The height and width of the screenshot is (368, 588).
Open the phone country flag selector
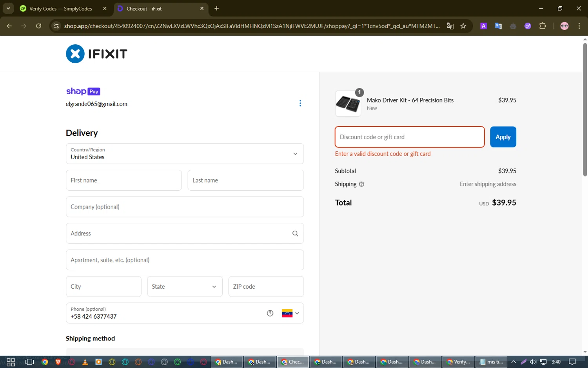click(290, 313)
